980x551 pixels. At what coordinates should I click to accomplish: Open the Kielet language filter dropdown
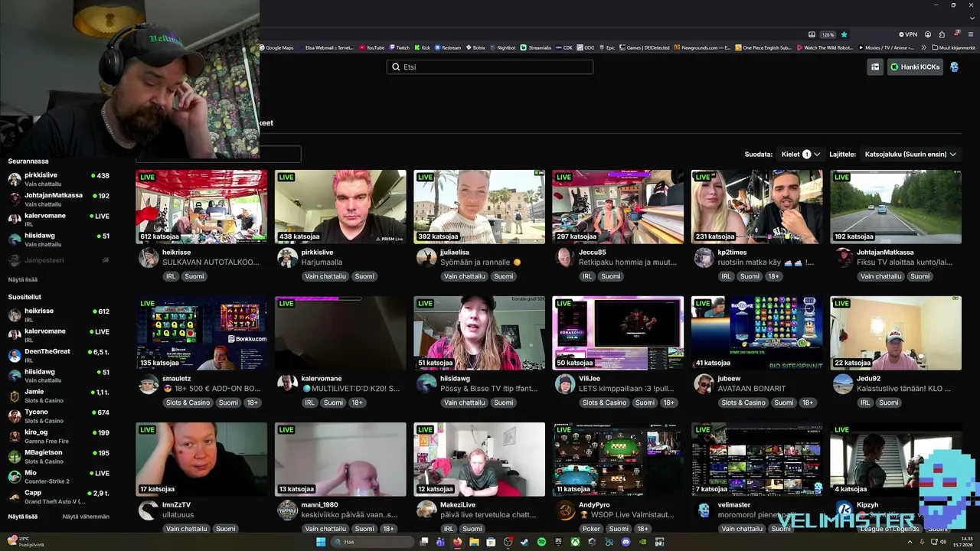tap(801, 154)
